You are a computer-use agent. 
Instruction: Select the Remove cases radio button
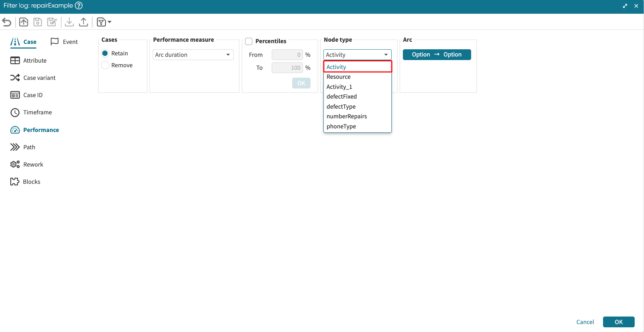pyautogui.click(x=105, y=65)
